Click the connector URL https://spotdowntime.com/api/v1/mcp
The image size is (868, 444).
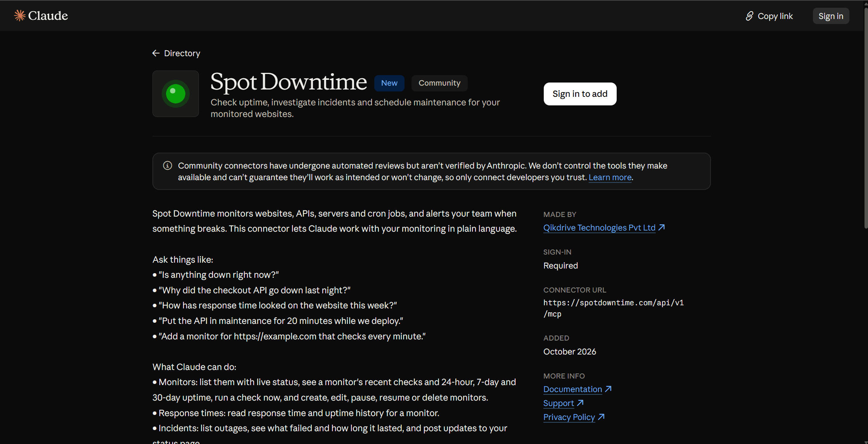[x=613, y=308]
